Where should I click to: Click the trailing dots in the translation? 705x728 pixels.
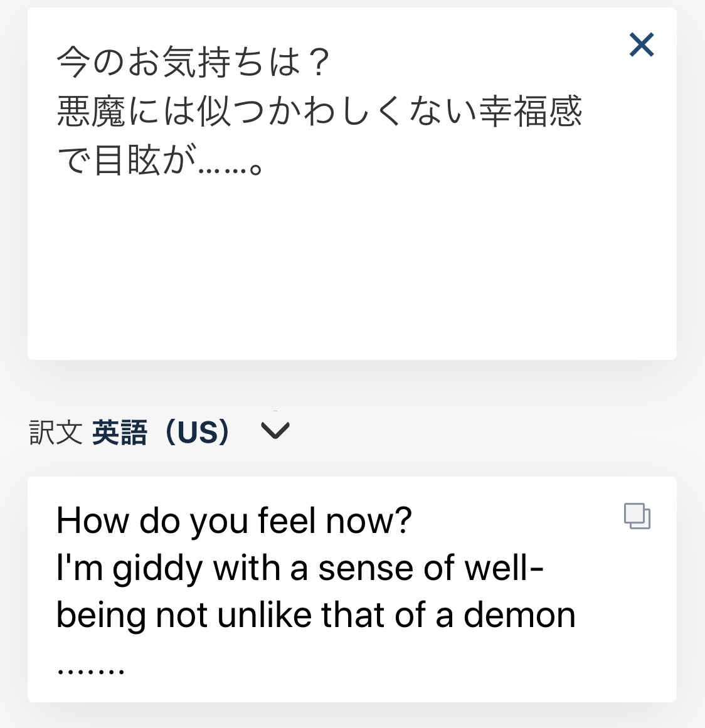click(91, 670)
